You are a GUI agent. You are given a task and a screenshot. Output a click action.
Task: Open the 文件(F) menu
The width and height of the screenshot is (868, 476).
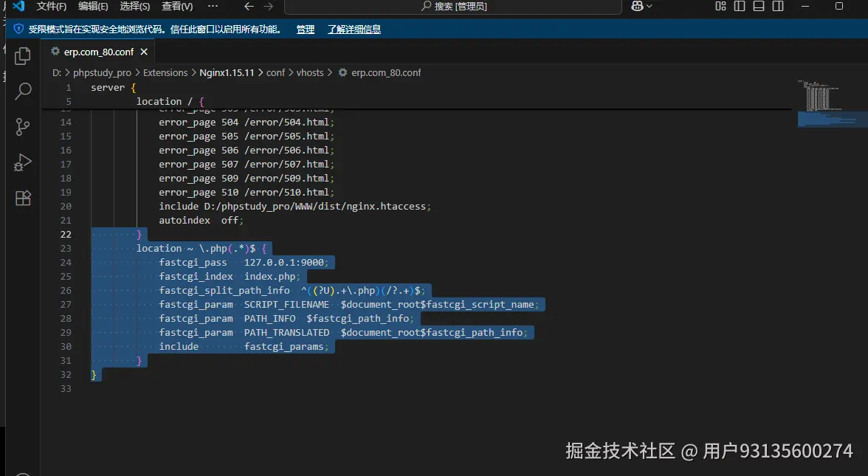click(52, 6)
